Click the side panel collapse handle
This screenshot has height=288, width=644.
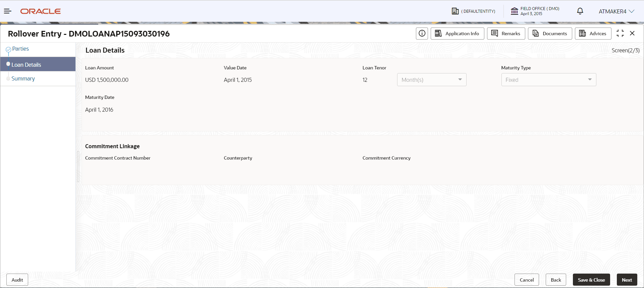pyautogui.click(x=78, y=167)
